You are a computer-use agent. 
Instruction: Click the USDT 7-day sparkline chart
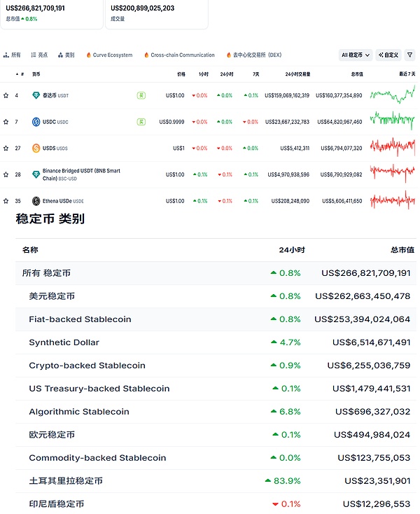pyautogui.click(x=392, y=95)
